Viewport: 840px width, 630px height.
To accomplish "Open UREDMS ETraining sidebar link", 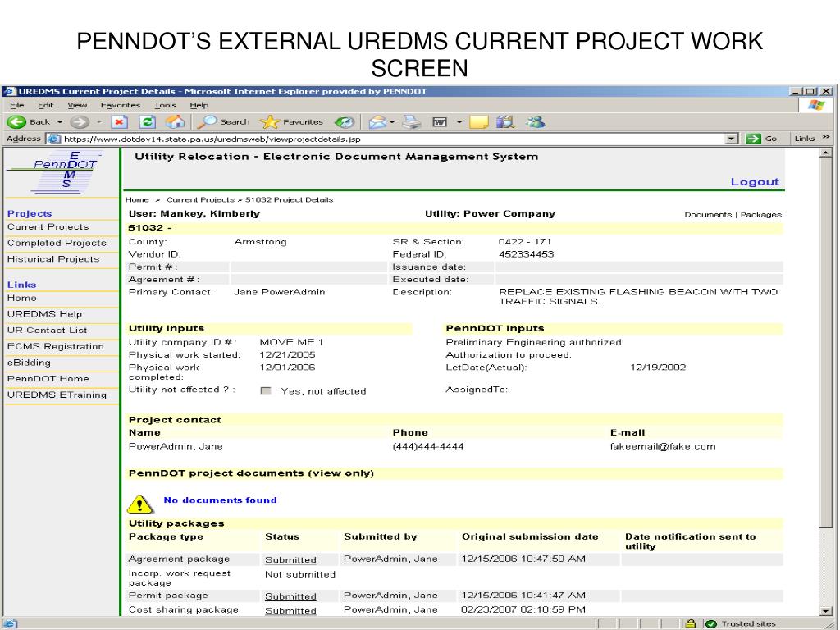I will coord(57,395).
